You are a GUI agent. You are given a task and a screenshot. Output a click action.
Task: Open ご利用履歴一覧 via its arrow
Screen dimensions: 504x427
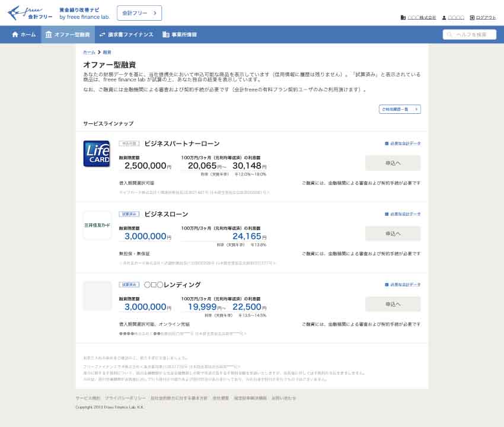pyautogui.click(x=416, y=109)
